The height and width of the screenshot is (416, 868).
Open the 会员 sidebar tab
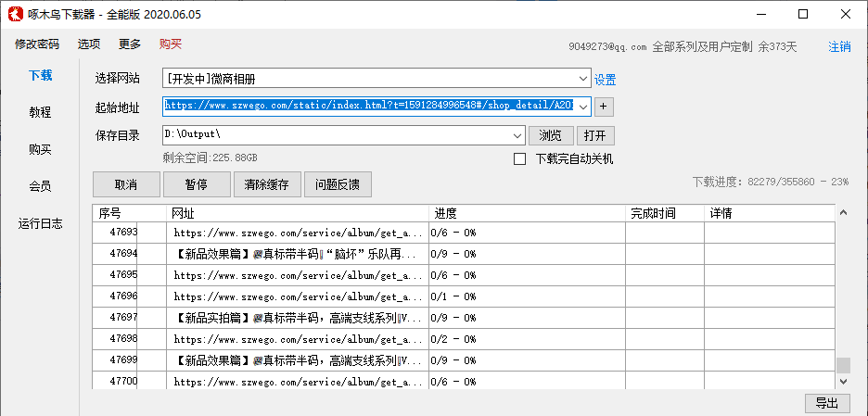coord(40,186)
